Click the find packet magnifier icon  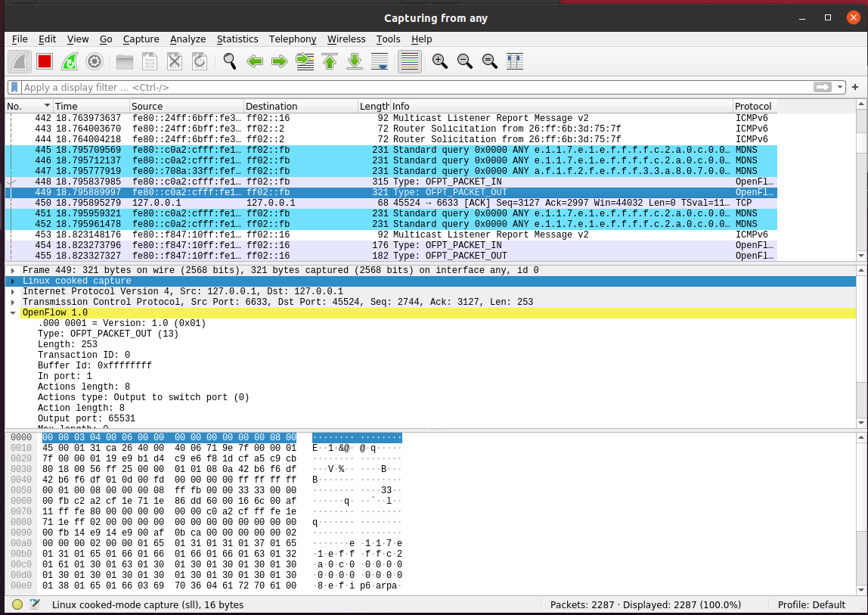point(230,61)
